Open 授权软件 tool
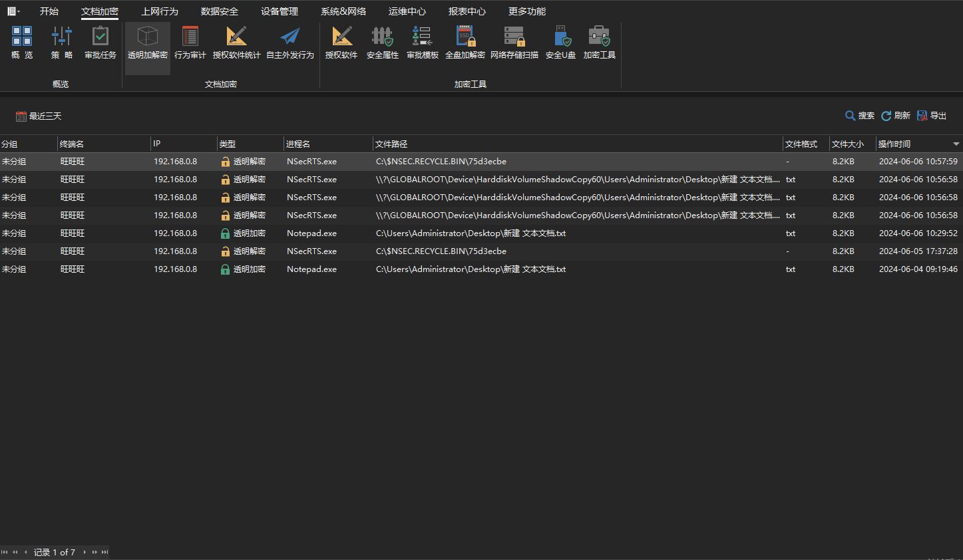This screenshot has width=963, height=560. click(341, 43)
